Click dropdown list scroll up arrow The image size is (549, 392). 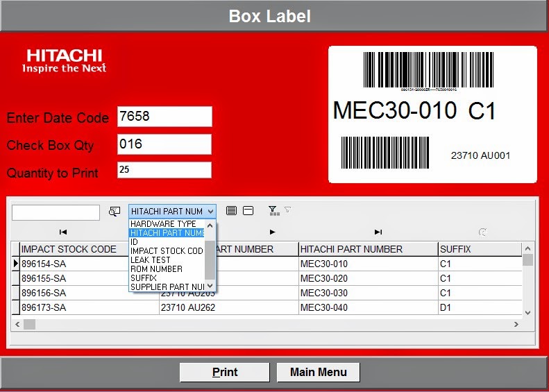210,225
